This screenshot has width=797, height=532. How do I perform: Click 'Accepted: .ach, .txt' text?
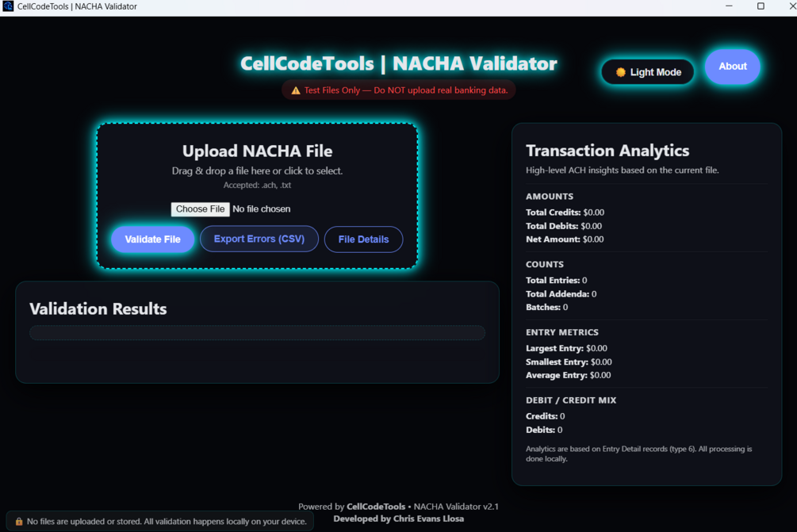257,185
